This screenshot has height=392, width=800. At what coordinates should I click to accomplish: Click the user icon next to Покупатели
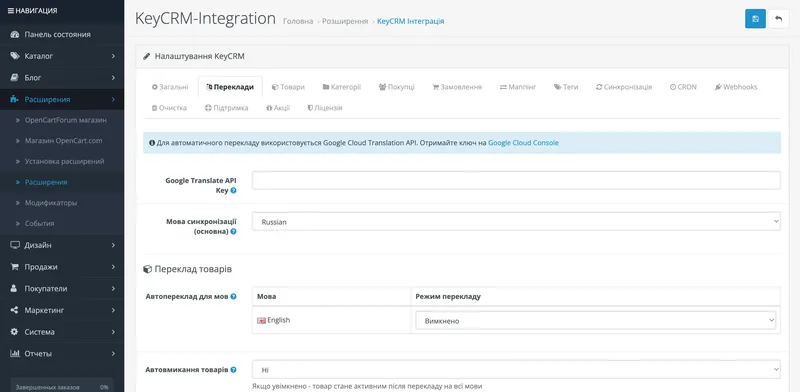tap(14, 288)
